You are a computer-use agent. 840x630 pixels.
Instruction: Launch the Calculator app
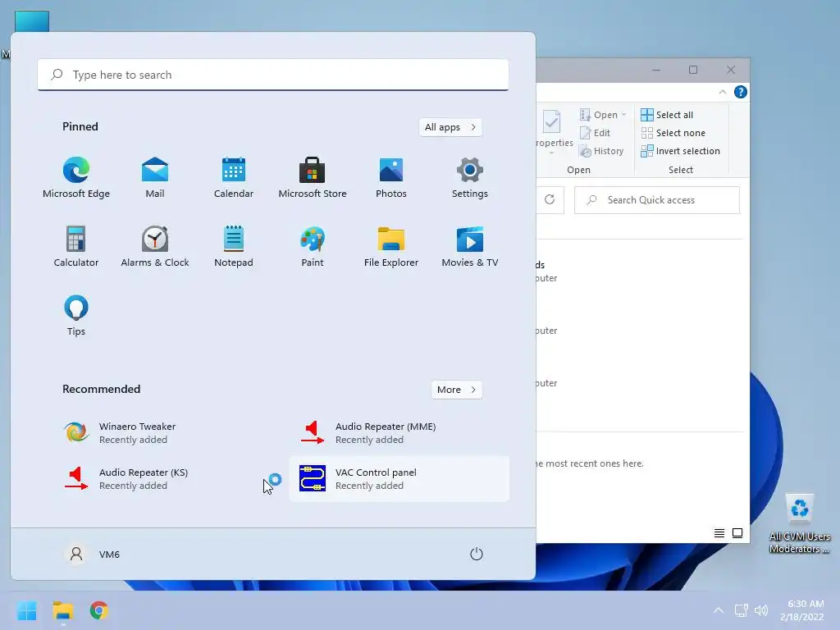pos(76,246)
